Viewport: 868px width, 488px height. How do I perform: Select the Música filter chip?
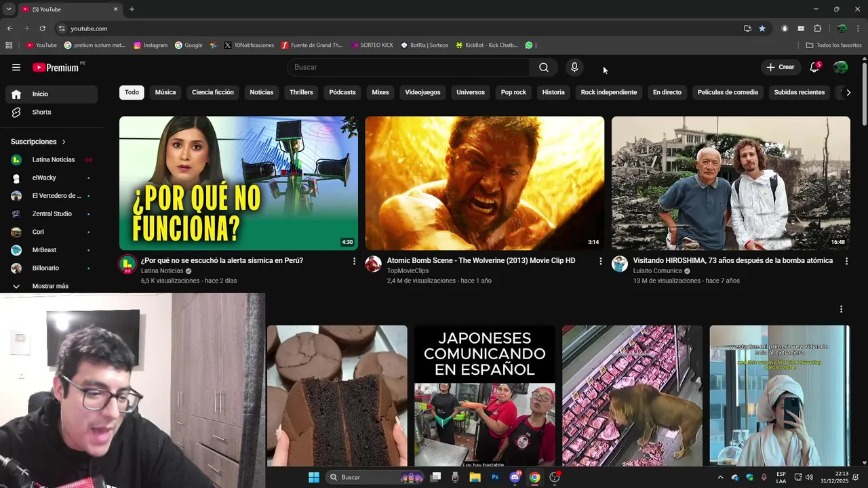pyautogui.click(x=165, y=92)
